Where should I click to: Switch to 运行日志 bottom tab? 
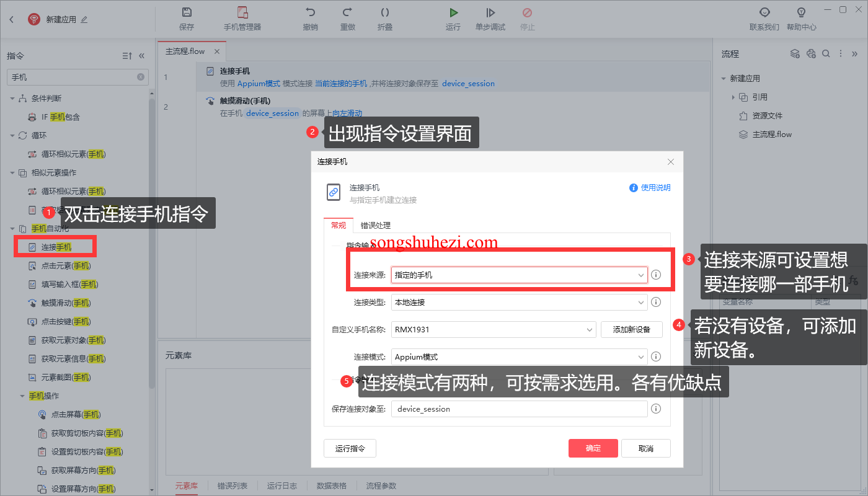282,486
